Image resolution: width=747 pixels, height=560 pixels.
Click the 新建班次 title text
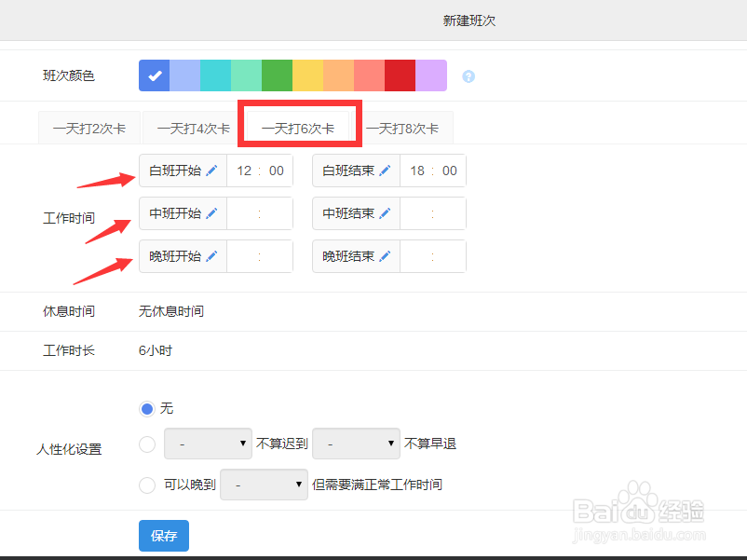[469, 20]
